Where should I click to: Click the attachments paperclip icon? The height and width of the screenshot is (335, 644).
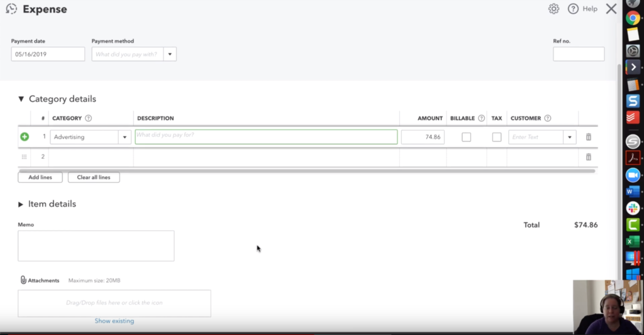tap(23, 280)
